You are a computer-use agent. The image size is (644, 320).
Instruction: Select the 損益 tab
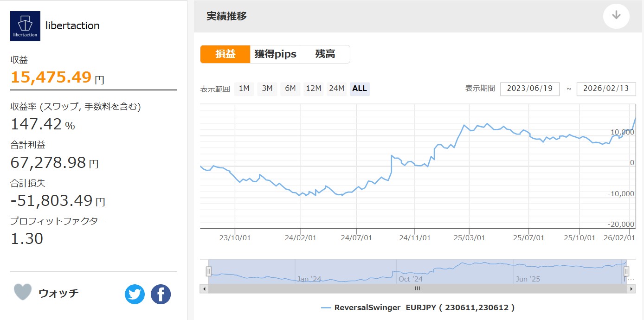[x=225, y=54]
